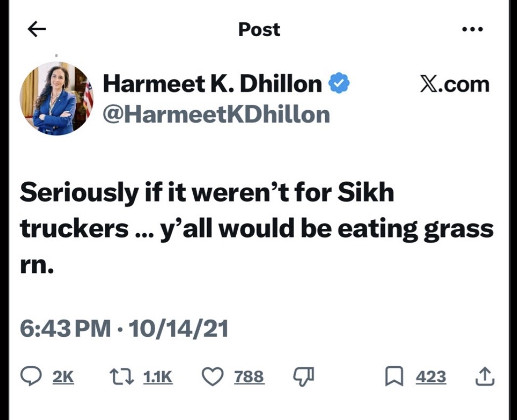This screenshot has width=517, height=420.
Task: Open the profile picture avatar
Action: pyautogui.click(x=56, y=99)
